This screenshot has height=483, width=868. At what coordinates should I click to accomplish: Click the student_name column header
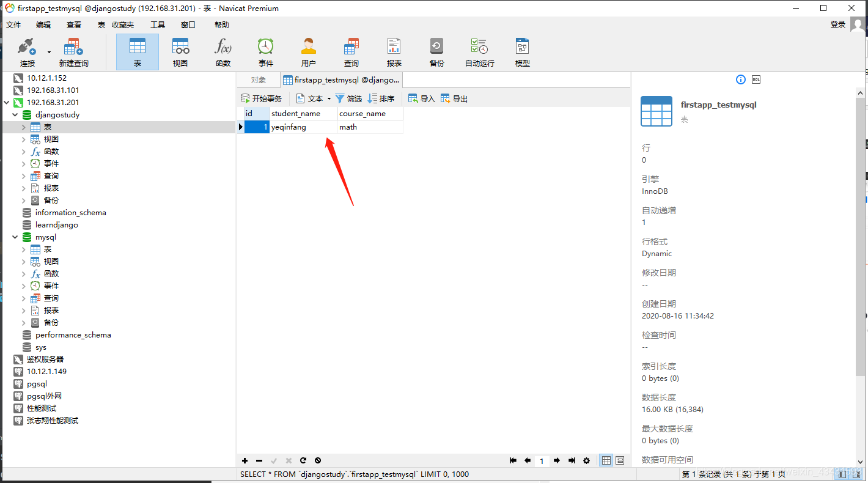(304, 114)
